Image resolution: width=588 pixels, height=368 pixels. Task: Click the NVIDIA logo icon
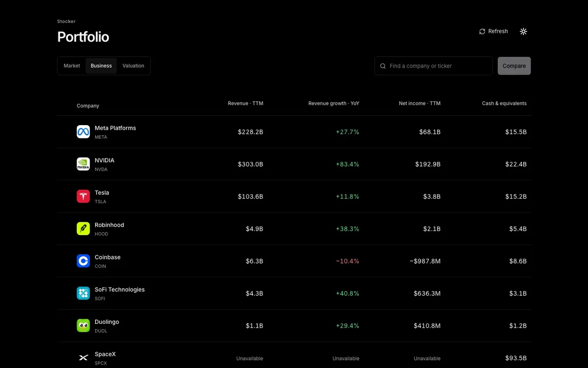(83, 164)
